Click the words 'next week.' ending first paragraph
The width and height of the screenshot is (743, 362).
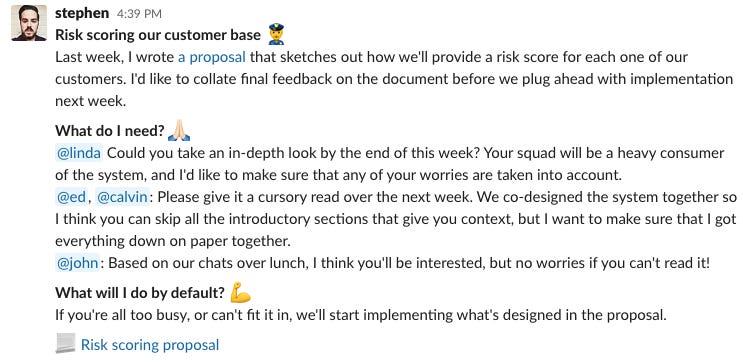coord(91,101)
